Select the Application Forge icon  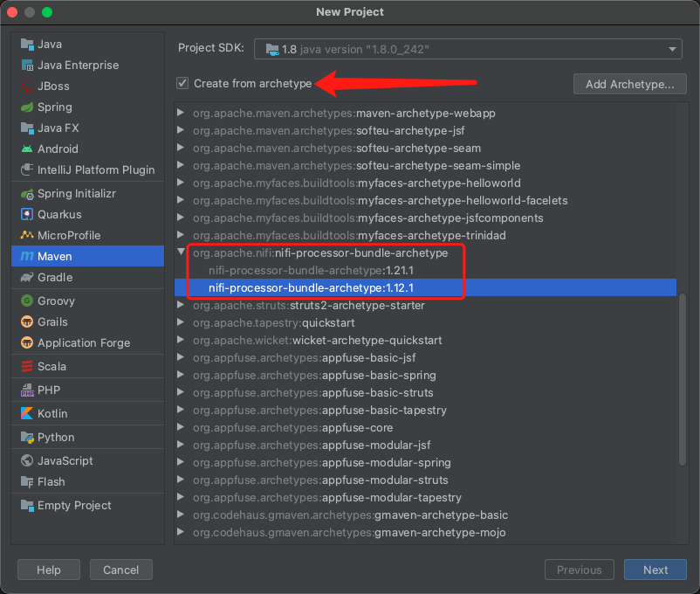click(27, 342)
